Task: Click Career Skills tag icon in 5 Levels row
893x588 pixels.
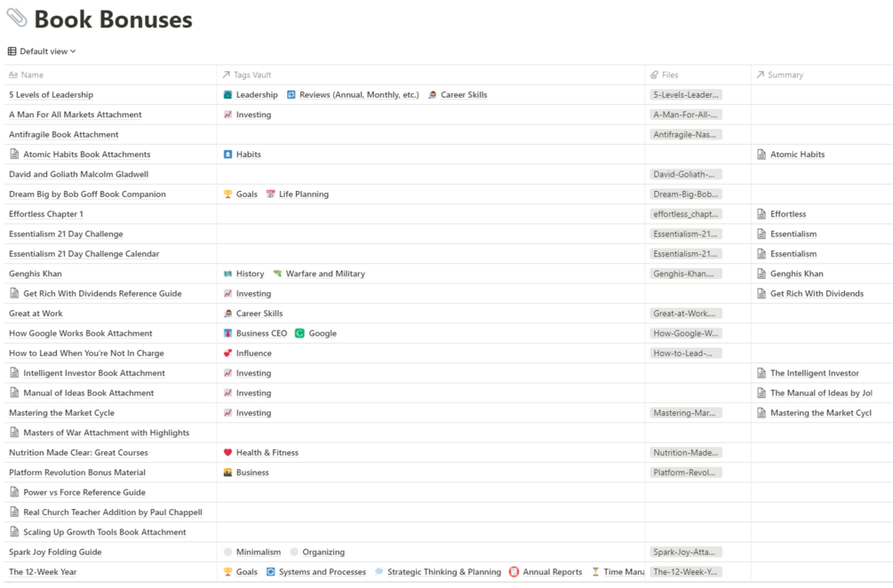Action: pos(433,94)
